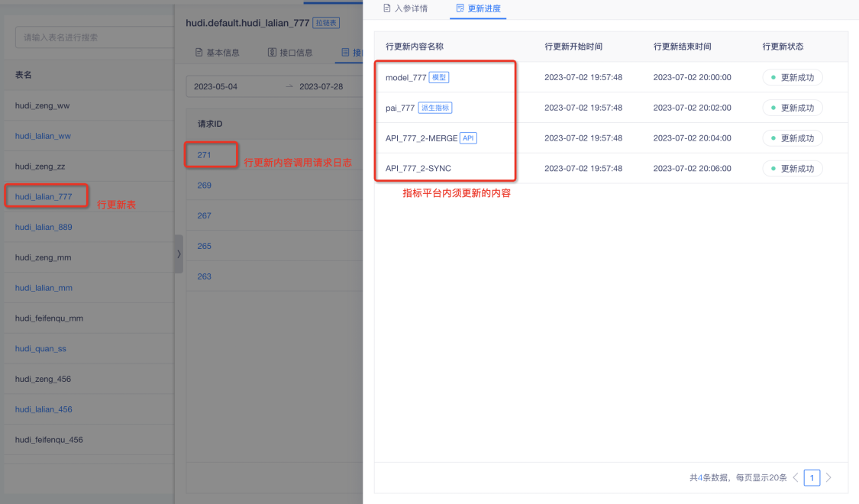Click end time 2023-07-02 20:00:00

pyautogui.click(x=692, y=77)
